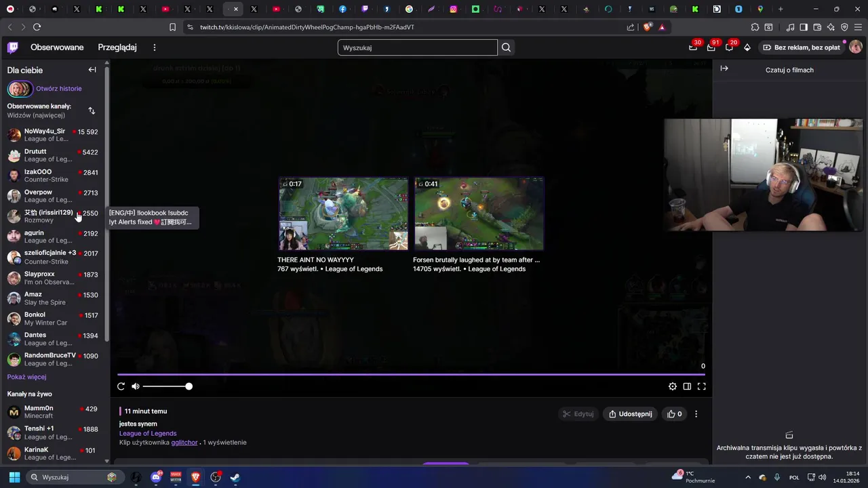Open the Obserwowane tab
This screenshot has height=488, width=868.
57,47
